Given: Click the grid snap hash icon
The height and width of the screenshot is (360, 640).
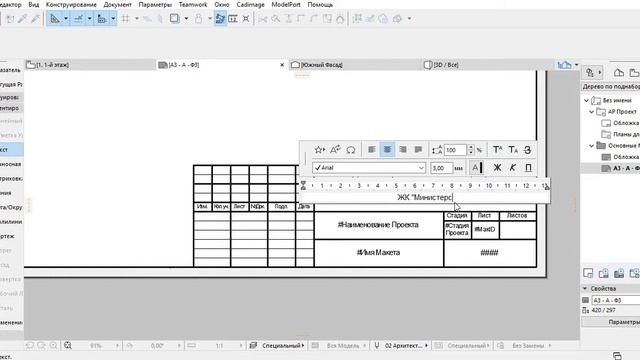Looking at the screenshot, I should (126, 18).
